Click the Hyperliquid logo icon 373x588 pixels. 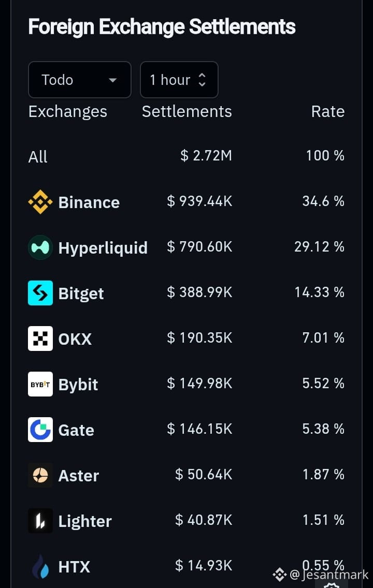point(40,247)
